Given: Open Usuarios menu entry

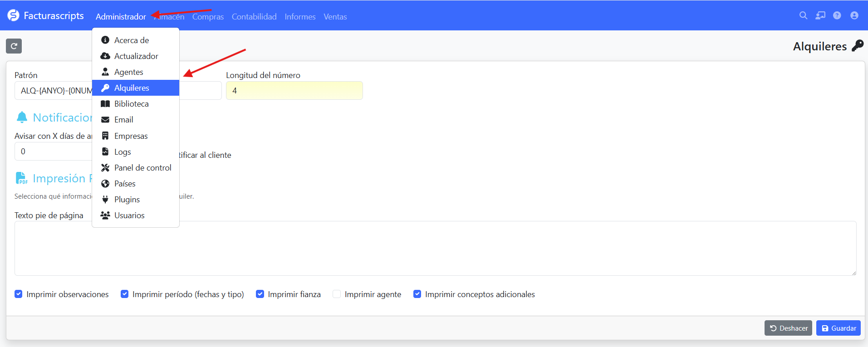Looking at the screenshot, I should (x=136, y=215).
